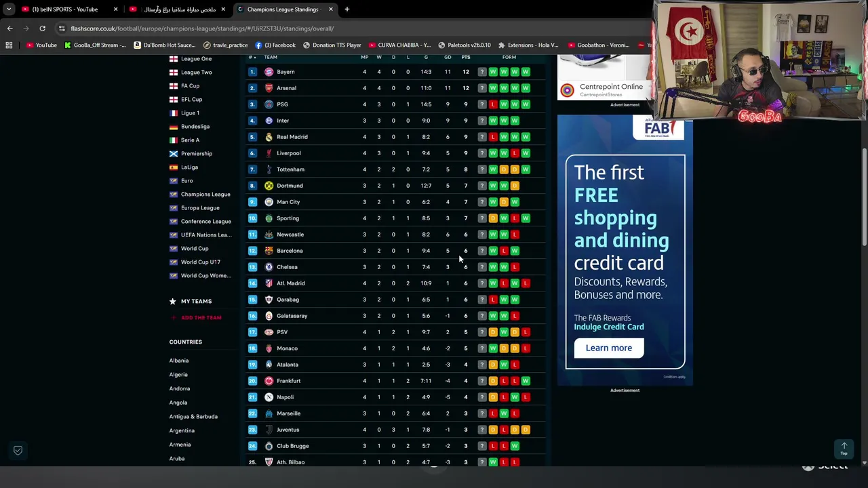Click the shield icon at bottom left
Viewport: 868px width, 488px height.
[18, 450]
